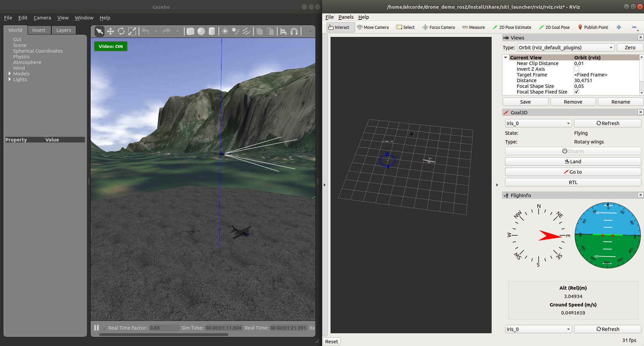644x346 pixels.
Task: Click the Reset button in RViz
Action: (332, 341)
